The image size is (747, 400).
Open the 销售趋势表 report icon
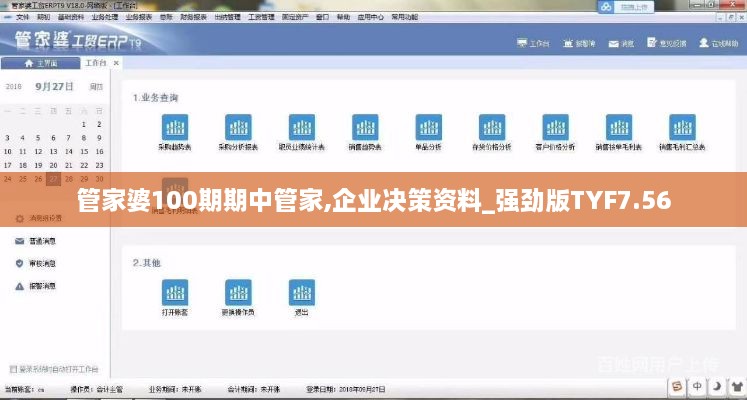(365, 127)
